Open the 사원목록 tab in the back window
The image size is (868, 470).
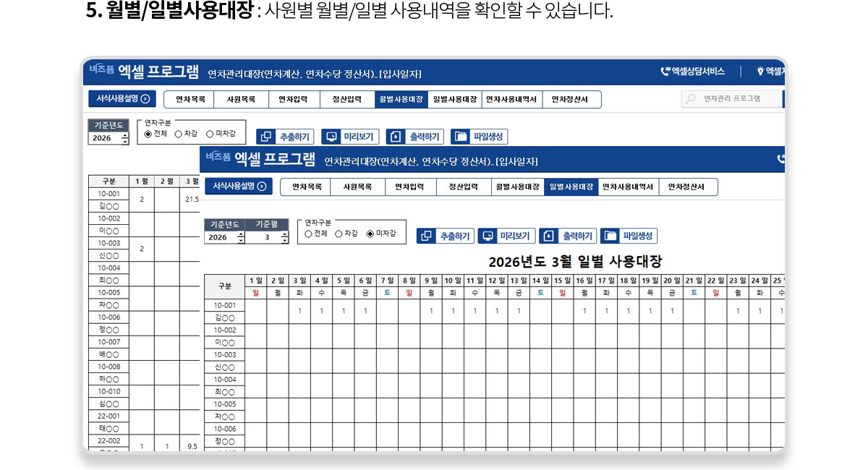(x=241, y=99)
